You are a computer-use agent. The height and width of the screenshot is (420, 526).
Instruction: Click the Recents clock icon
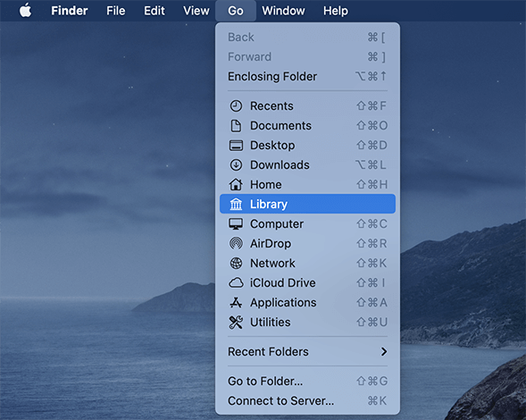pos(236,106)
